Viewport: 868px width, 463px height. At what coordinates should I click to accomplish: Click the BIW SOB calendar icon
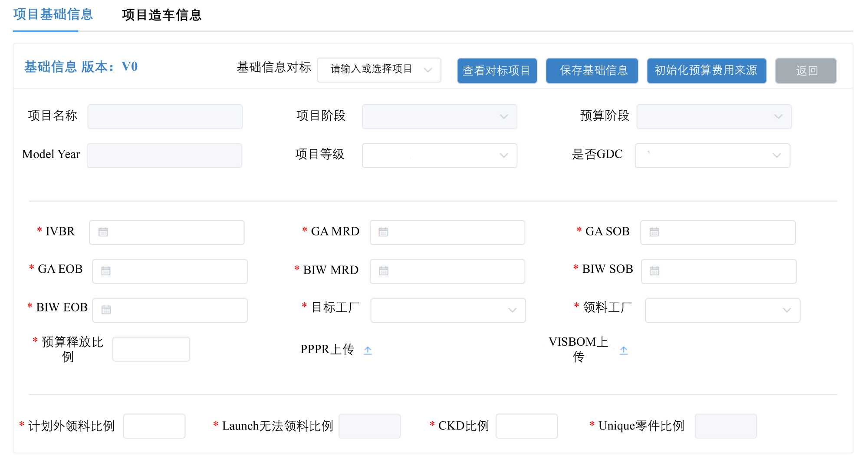pyautogui.click(x=654, y=271)
